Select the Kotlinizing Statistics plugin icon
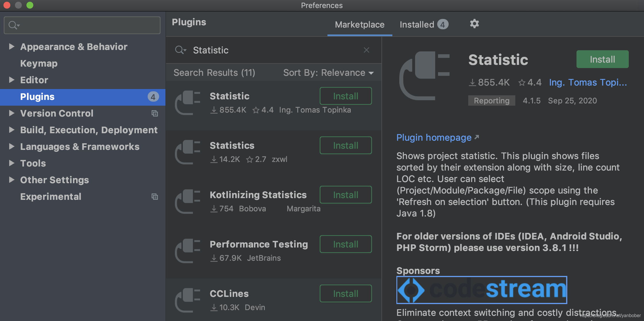This screenshot has width=644, height=321. [188, 201]
